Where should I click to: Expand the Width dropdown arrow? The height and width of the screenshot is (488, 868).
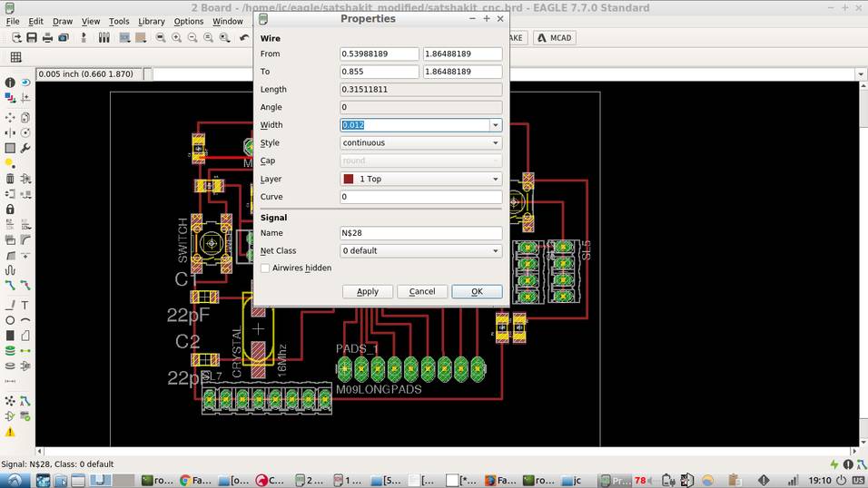pyautogui.click(x=496, y=125)
